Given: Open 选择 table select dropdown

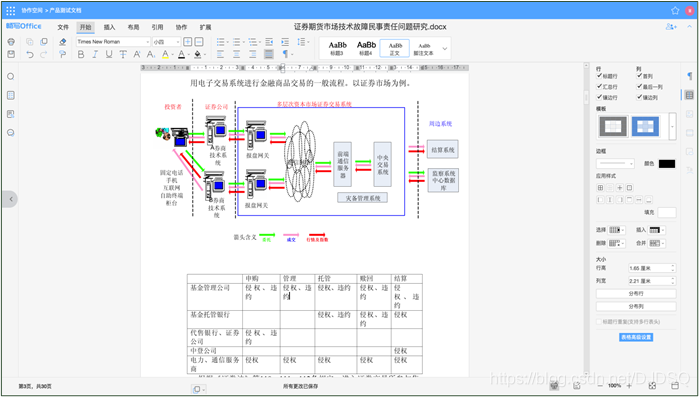Looking at the screenshot, I should [617, 230].
